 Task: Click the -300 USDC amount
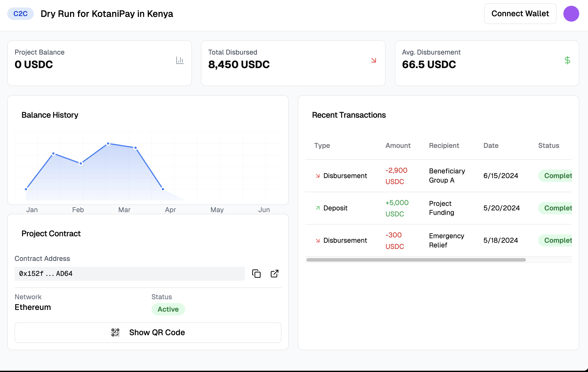[x=394, y=241]
